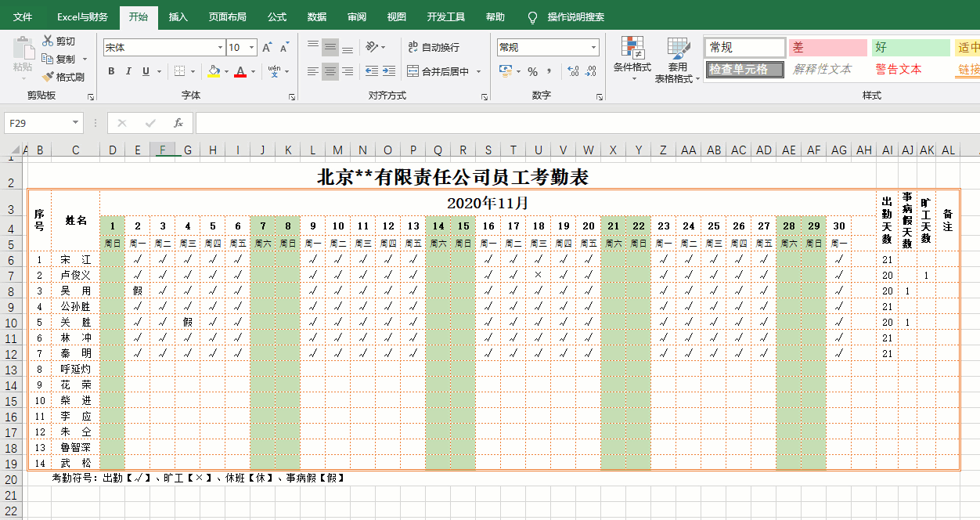Apply the 好 cell style

pyautogui.click(x=911, y=48)
